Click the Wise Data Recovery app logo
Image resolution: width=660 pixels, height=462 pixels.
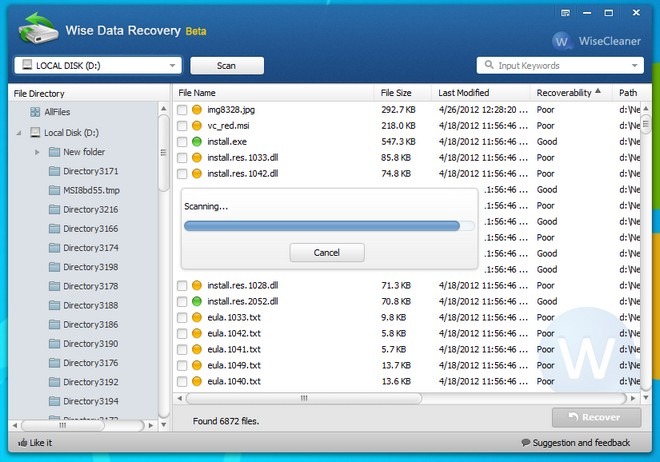pyautogui.click(x=38, y=28)
